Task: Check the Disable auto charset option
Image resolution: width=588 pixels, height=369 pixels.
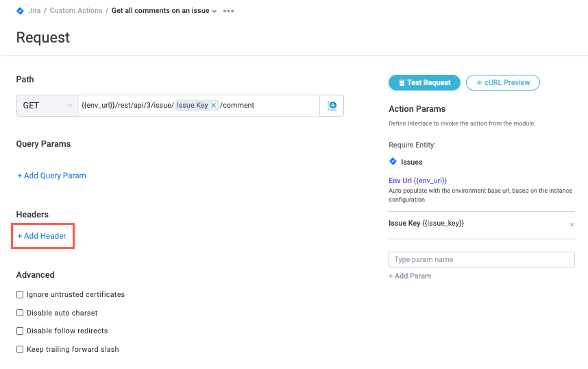Action: [20, 313]
